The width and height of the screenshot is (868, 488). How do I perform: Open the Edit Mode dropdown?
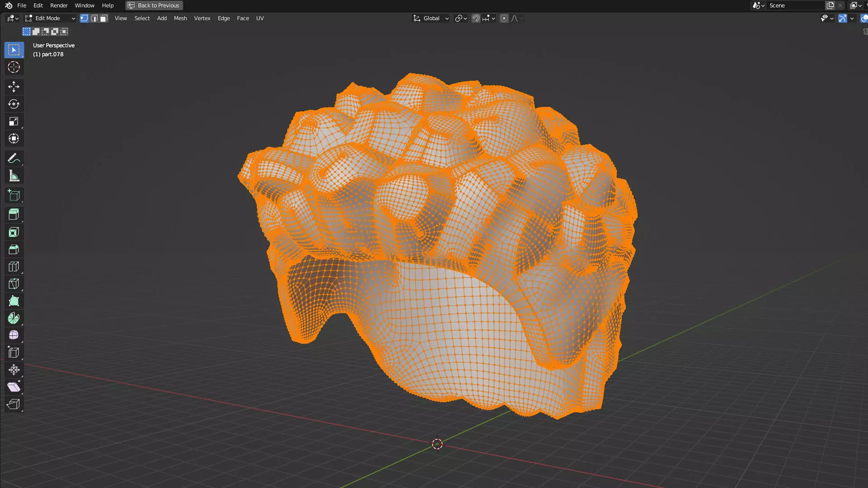[50, 19]
